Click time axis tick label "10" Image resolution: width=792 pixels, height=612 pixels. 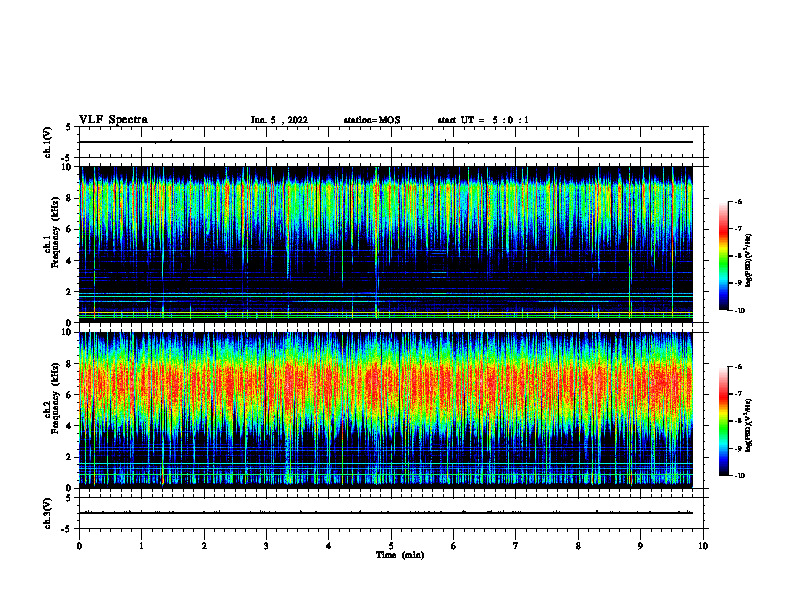pos(703,546)
